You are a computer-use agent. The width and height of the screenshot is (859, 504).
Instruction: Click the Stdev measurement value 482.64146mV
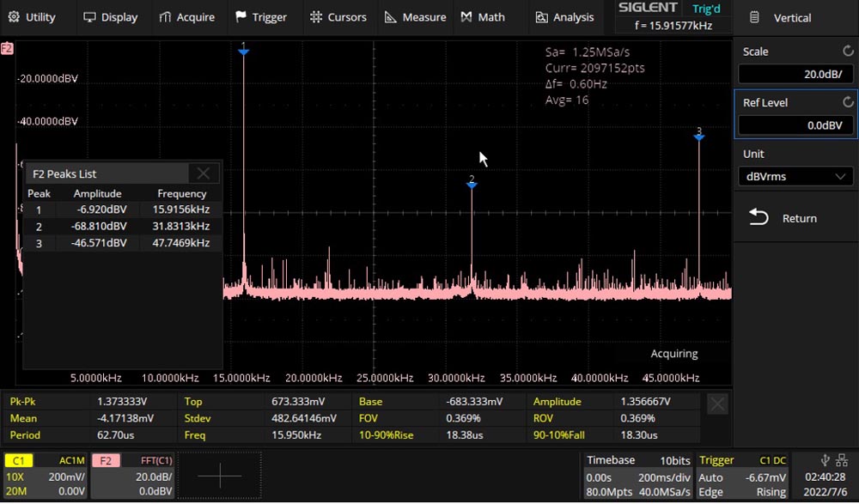[304, 418]
